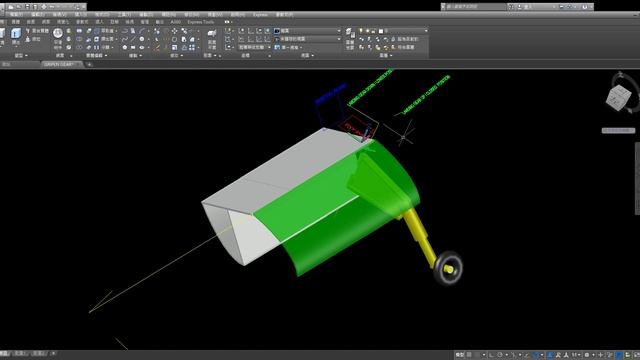Add a new drawing tab with plus button
The image size is (640, 360).
89,64
